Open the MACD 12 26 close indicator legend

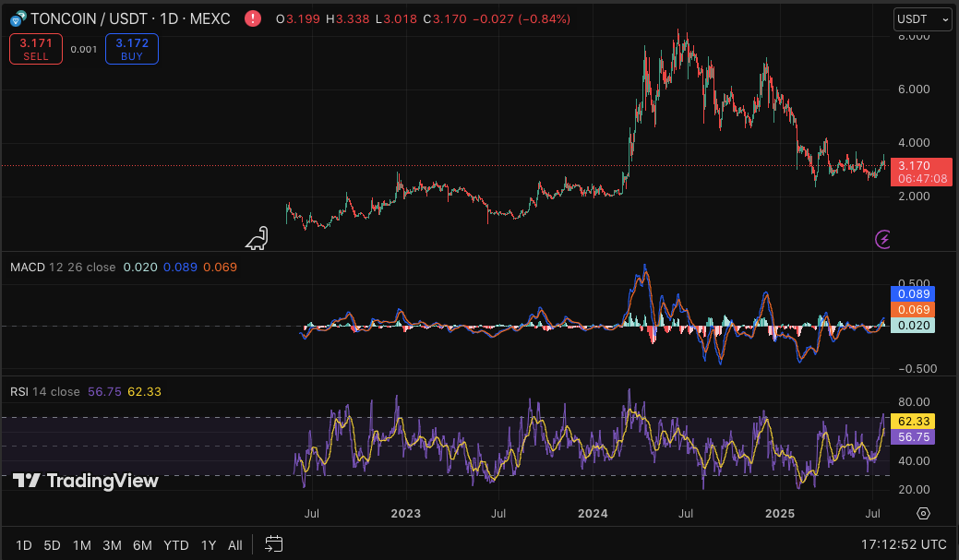pyautogui.click(x=63, y=268)
